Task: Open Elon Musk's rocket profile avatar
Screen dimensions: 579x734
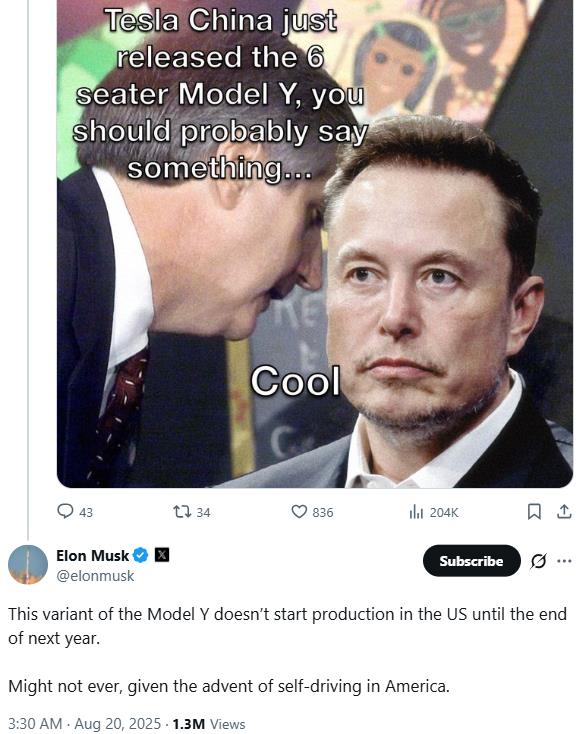Action: [28, 565]
